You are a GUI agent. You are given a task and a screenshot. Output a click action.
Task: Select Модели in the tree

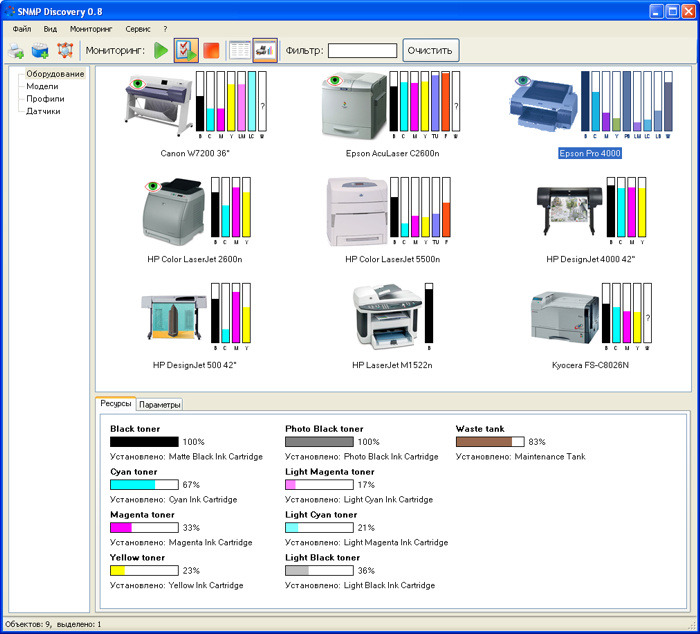click(42, 86)
